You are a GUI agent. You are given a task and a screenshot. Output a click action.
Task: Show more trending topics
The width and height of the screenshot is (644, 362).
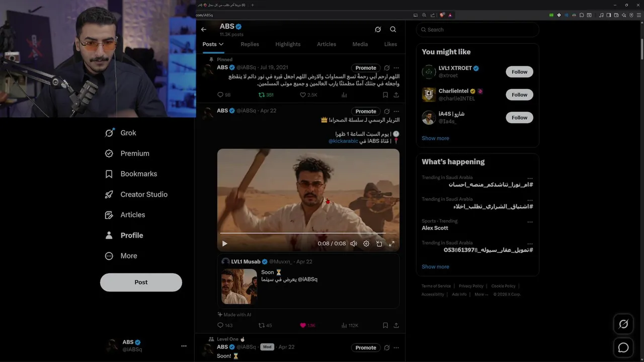coord(436,267)
